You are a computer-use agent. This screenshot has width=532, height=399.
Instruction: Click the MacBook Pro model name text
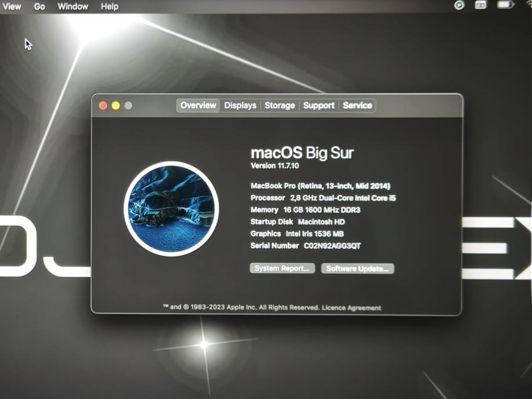[321, 186]
